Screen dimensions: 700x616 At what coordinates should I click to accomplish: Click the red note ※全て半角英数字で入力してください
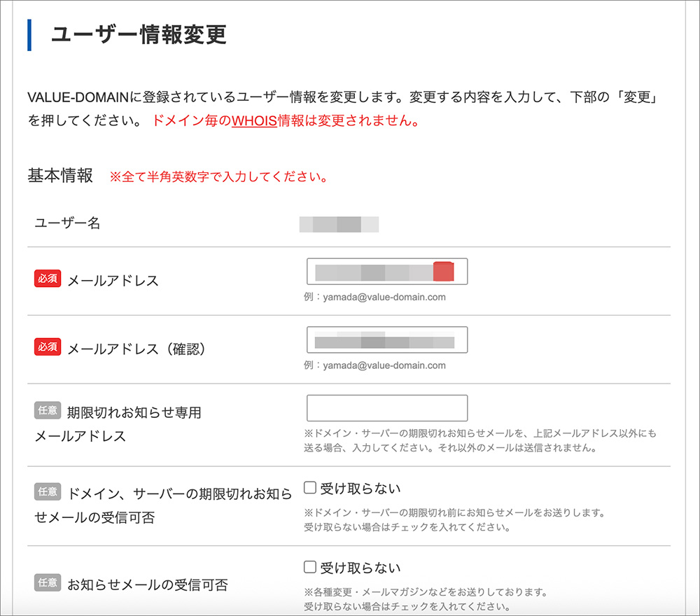click(220, 176)
